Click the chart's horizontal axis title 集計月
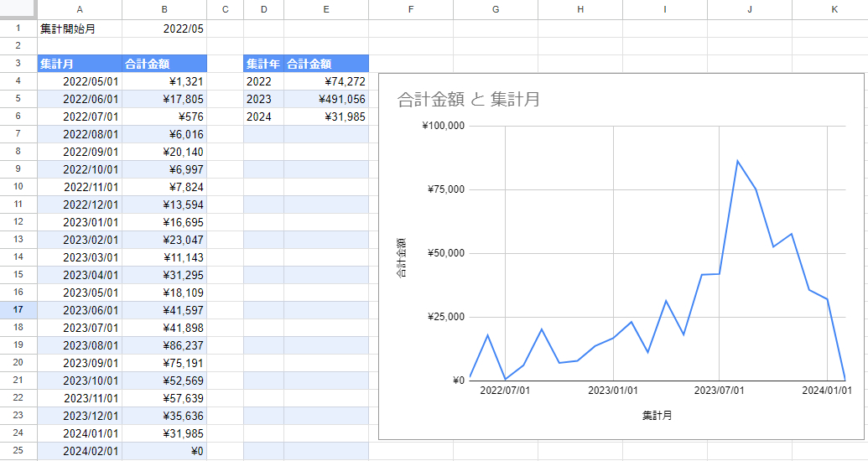The height and width of the screenshot is (461, 868). [657, 415]
